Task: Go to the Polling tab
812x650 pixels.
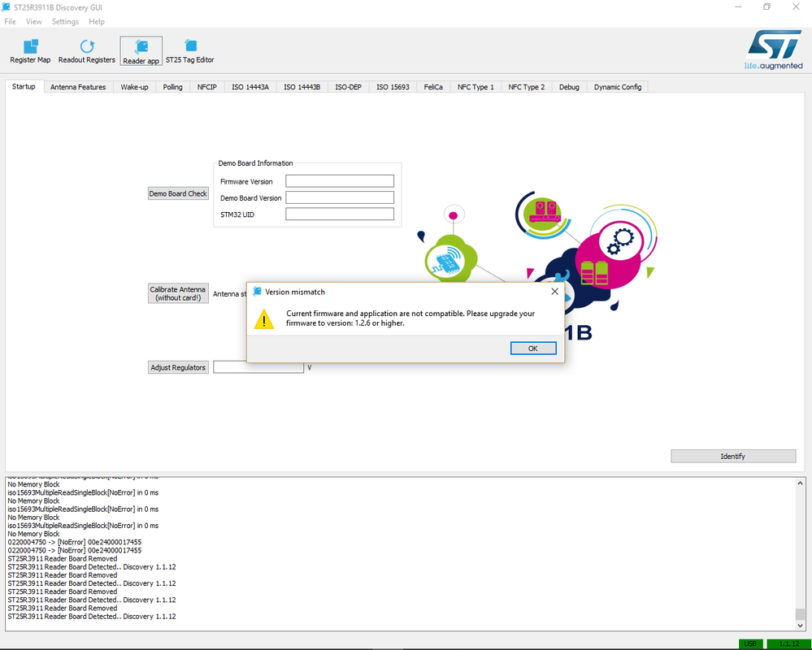Action: [172, 87]
